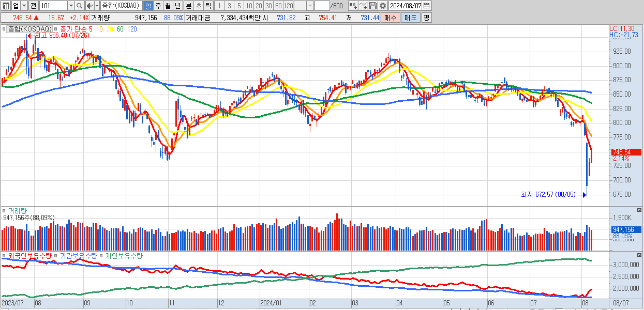Screen dimensions: 644x310
Task: Open dropdown arrow beside speaker icon
Action: pos(97,6)
